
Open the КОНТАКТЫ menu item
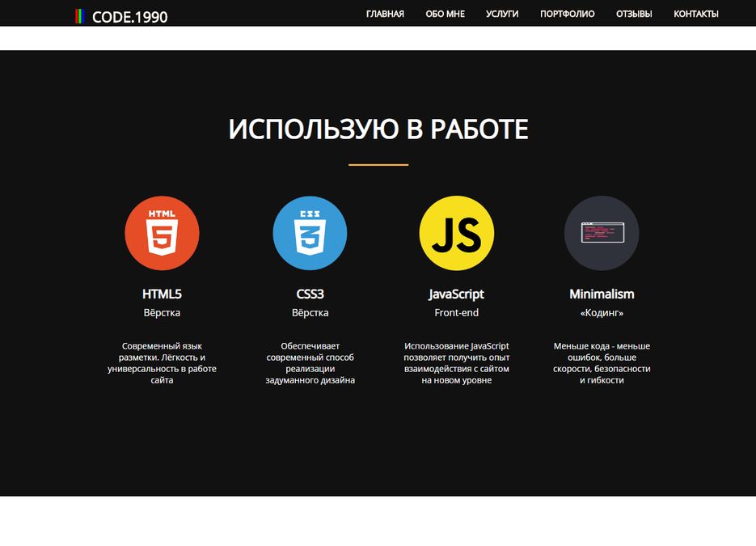(x=695, y=14)
